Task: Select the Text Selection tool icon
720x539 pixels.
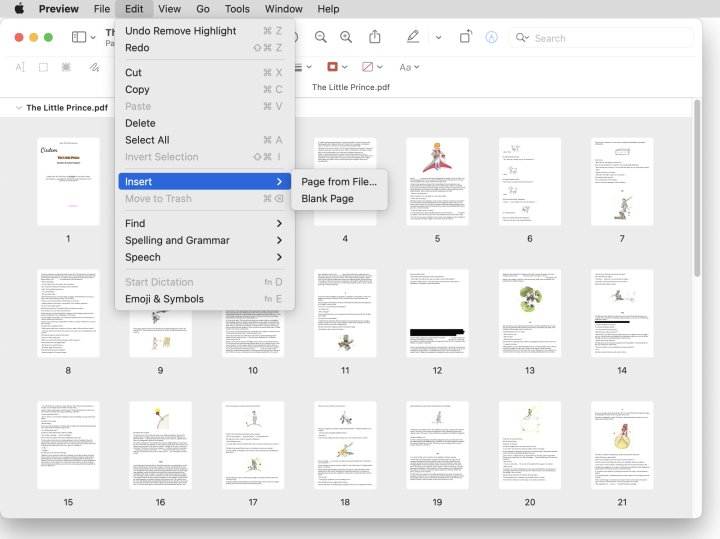Action: pos(20,67)
